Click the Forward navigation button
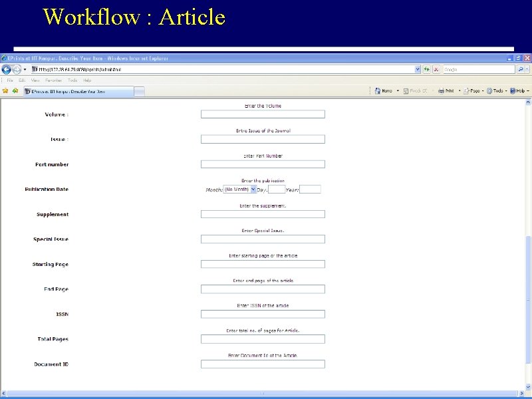The height and width of the screenshot is (399, 532). point(16,69)
